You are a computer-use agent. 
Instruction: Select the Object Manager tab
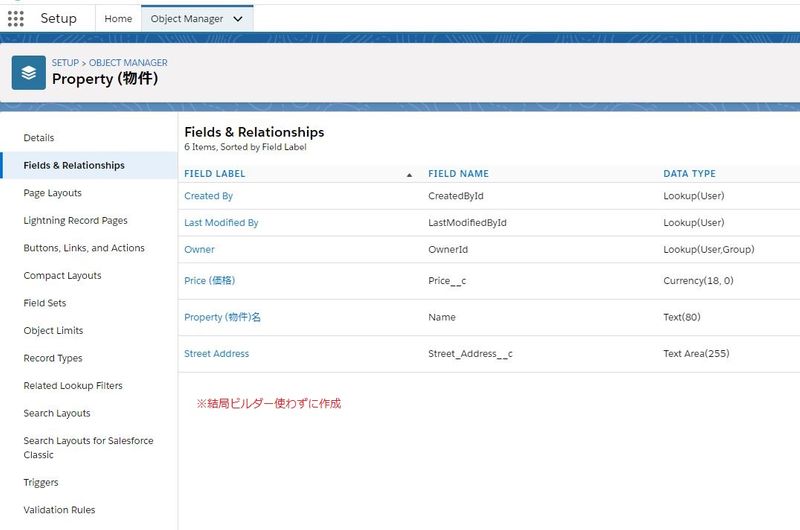click(x=185, y=19)
